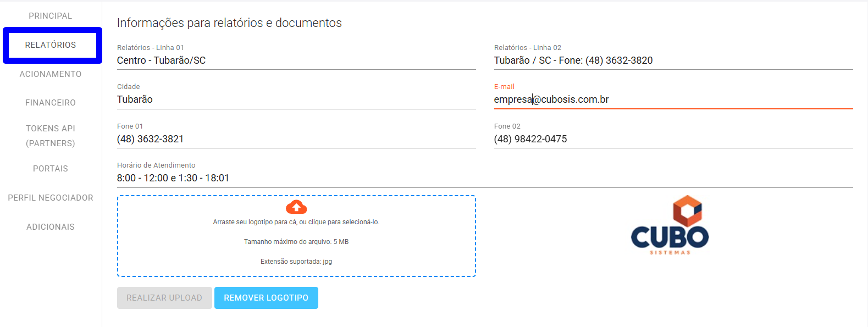Focus the Relatórios Linha 01 field

[296, 60]
